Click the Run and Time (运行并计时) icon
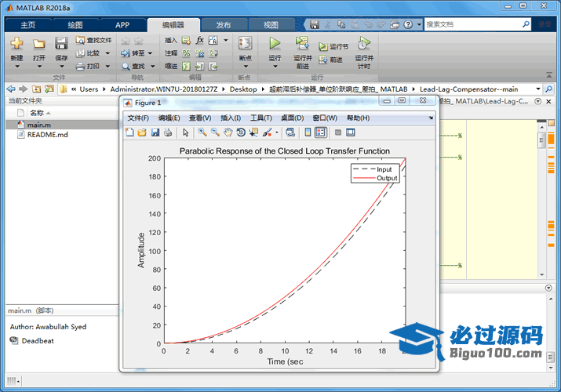The image size is (561, 392). point(364,43)
